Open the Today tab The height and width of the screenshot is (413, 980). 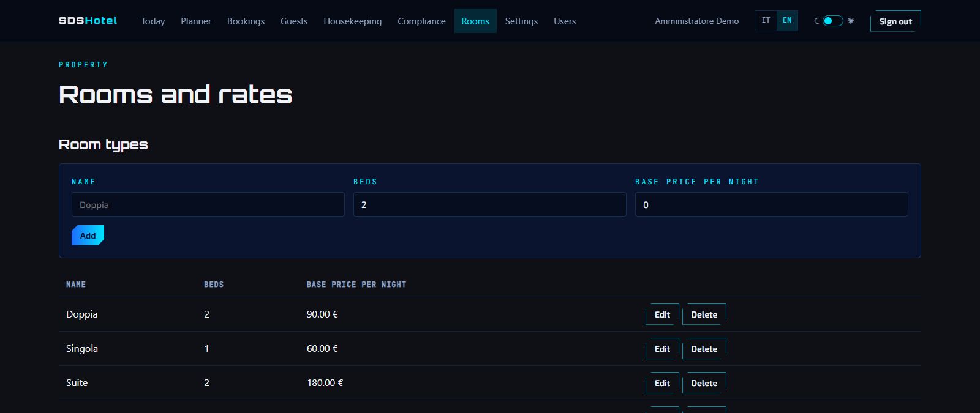coord(153,21)
